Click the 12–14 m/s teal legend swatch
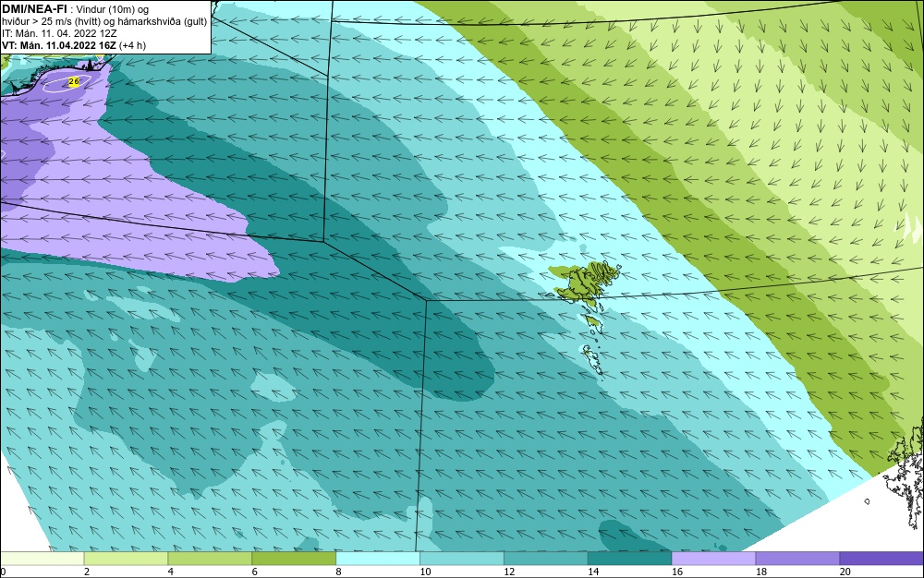The width and height of the screenshot is (924, 578). pos(546,558)
